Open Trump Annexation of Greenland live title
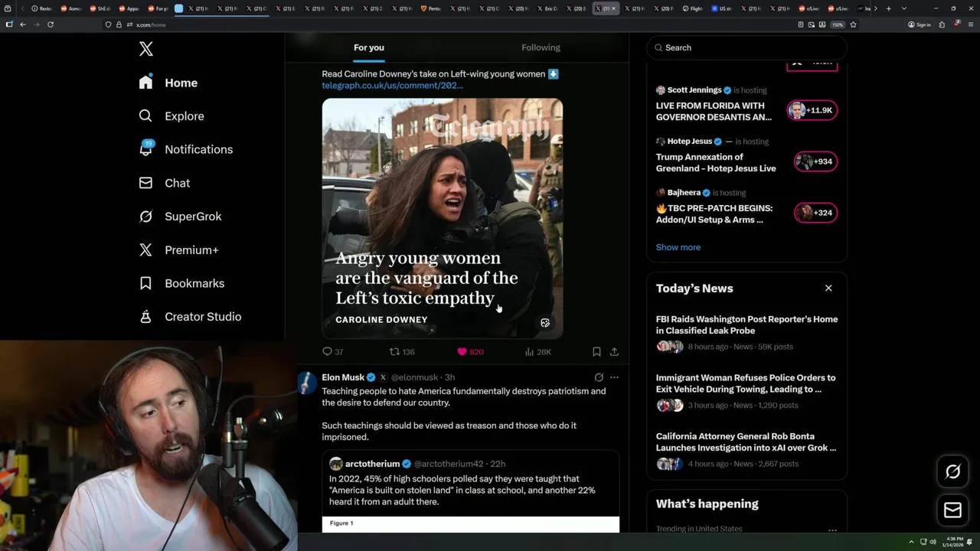Viewport: 980px width, 551px height. [x=716, y=162]
